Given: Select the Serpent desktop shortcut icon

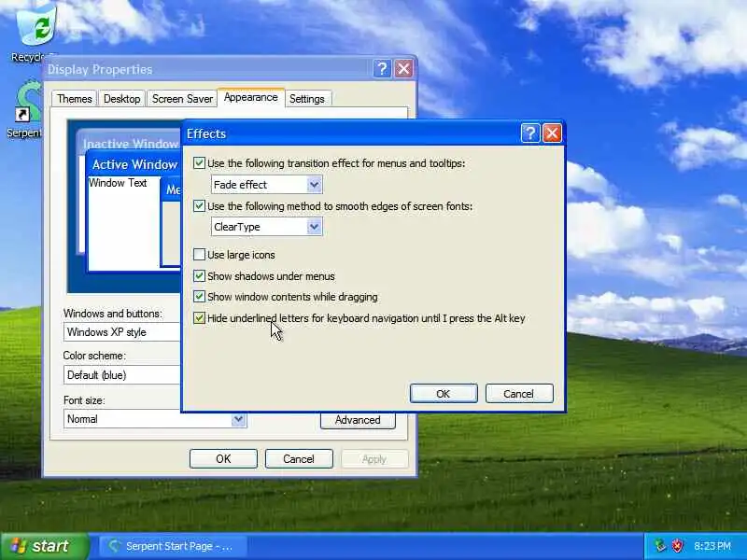Looking at the screenshot, I should (27, 109).
